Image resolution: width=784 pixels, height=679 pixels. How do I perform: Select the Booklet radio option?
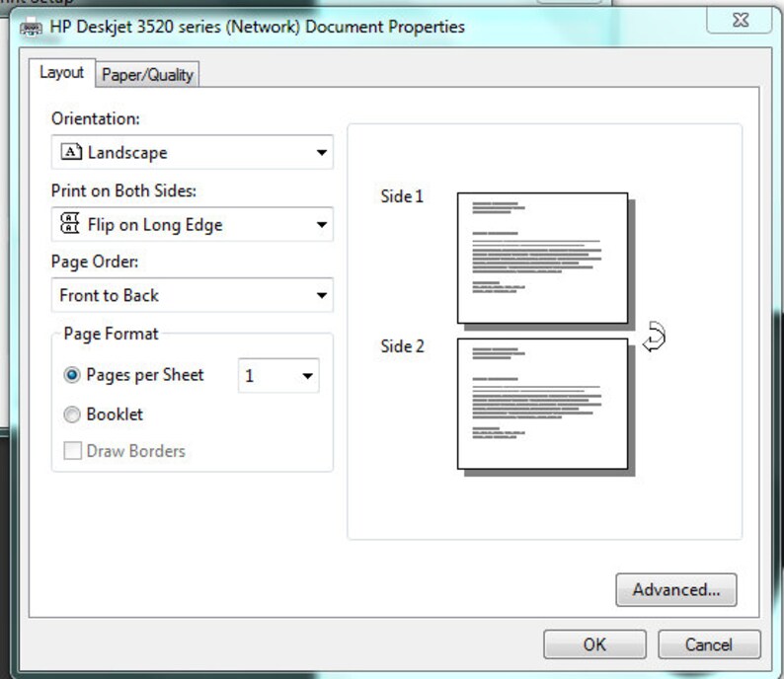click(72, 414)
